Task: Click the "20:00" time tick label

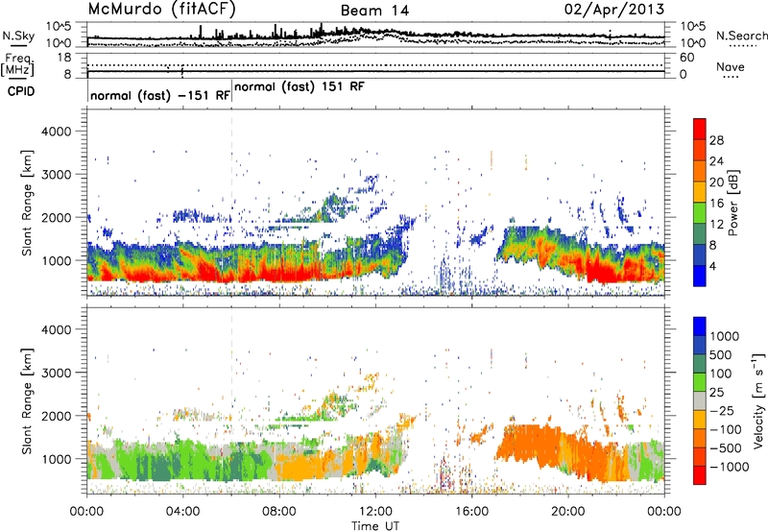Action: (567, 512)
